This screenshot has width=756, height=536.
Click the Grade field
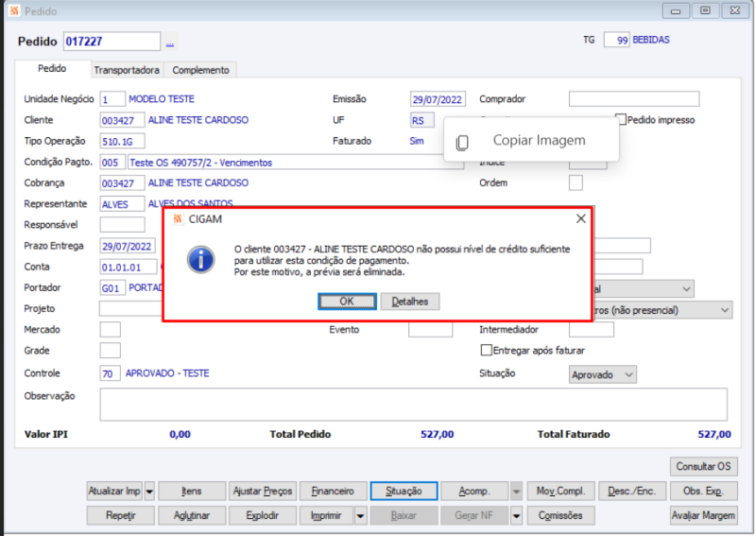pyautogui.click(x=110, y=351)
